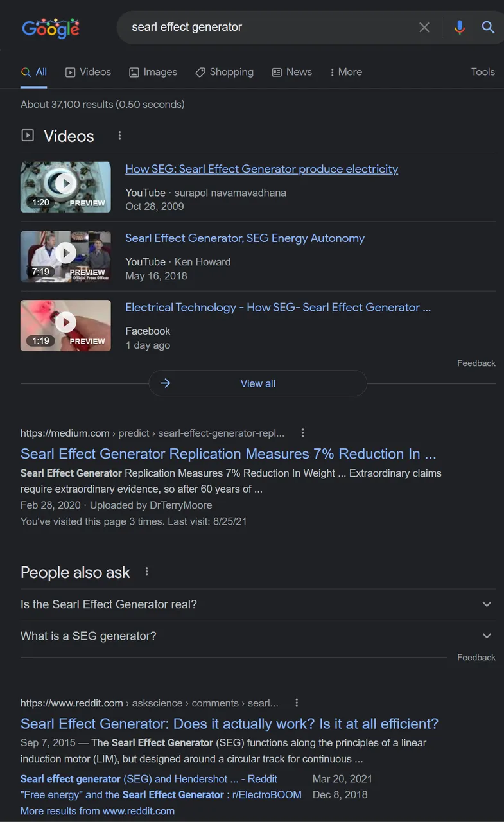The height and width of the screenshot is (822, 504).
Task: Expand 'What is a SEG generator?'
Action: (x=257, y=636)
